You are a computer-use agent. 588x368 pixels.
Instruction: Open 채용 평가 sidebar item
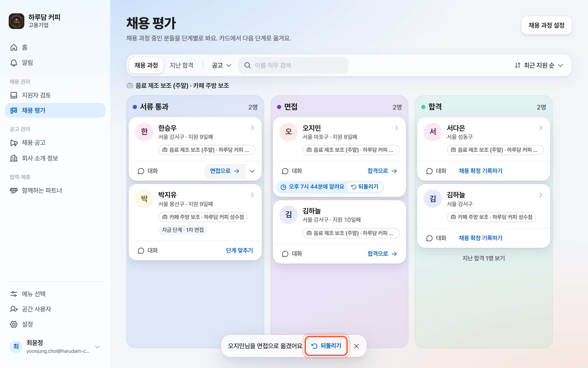click(x=55, y=110)
